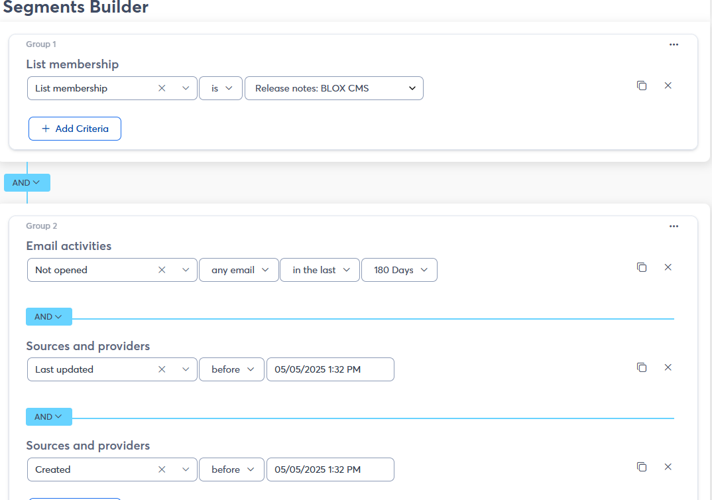Open Group 2 three-dot options menu
This screenshot has height=500, width=712.
tap(673, 227)
